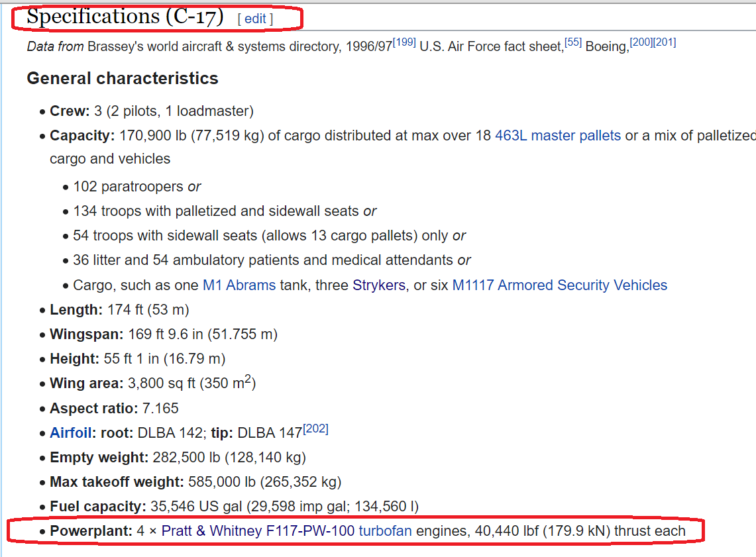Open citation [200] after Boeing
Viewport: 756px width, 557px height.
[x=641, y=42]
